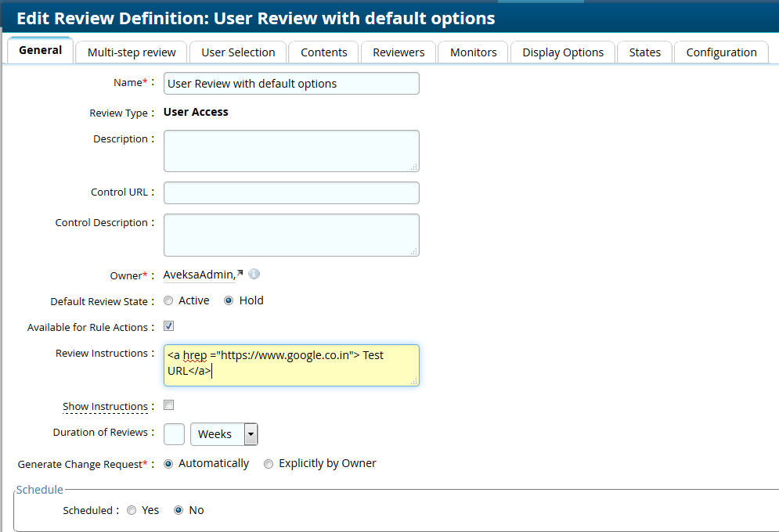779x532 pixels.
Task: Open the Weeks duration dropdown
Action: click(251, 433)
